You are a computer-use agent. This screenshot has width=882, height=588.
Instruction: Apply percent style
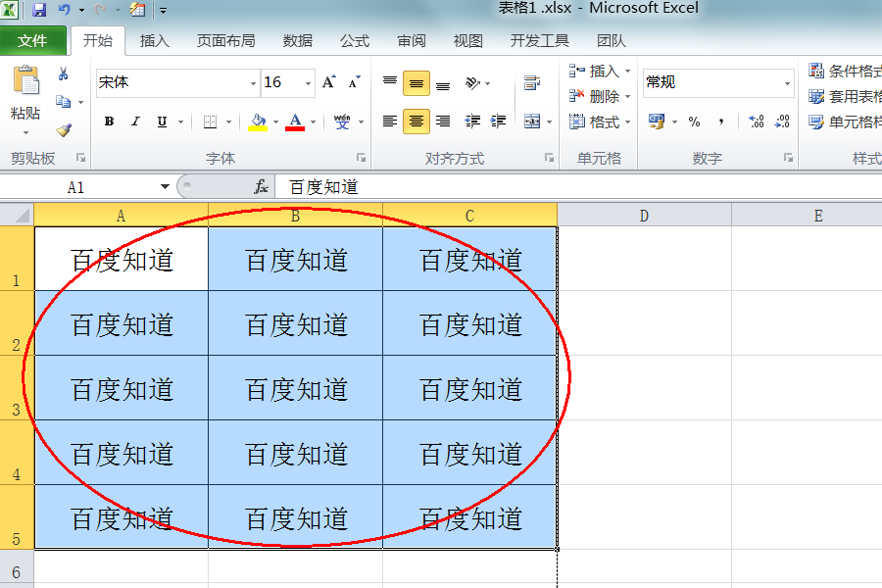tap(694, 122)
